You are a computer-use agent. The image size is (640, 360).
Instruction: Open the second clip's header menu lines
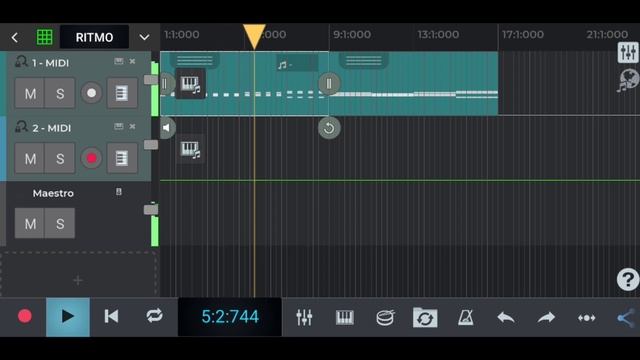[x=364, y=61]
